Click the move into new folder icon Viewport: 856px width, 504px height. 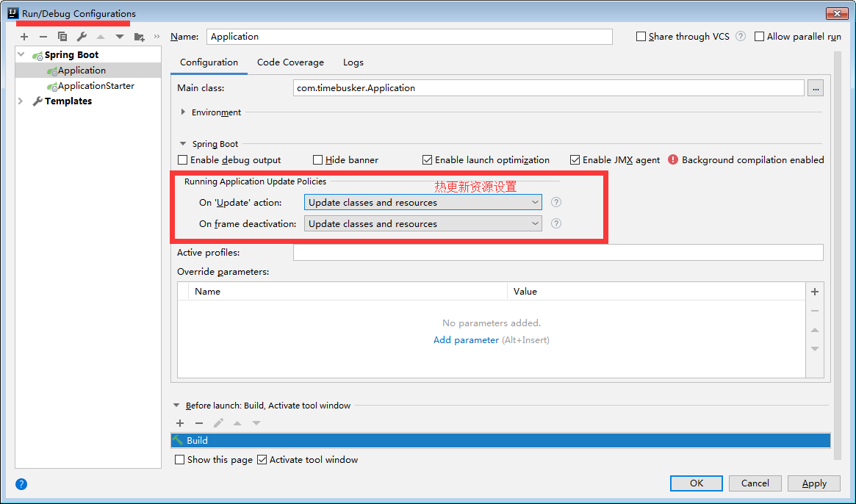tap(139, 37)
